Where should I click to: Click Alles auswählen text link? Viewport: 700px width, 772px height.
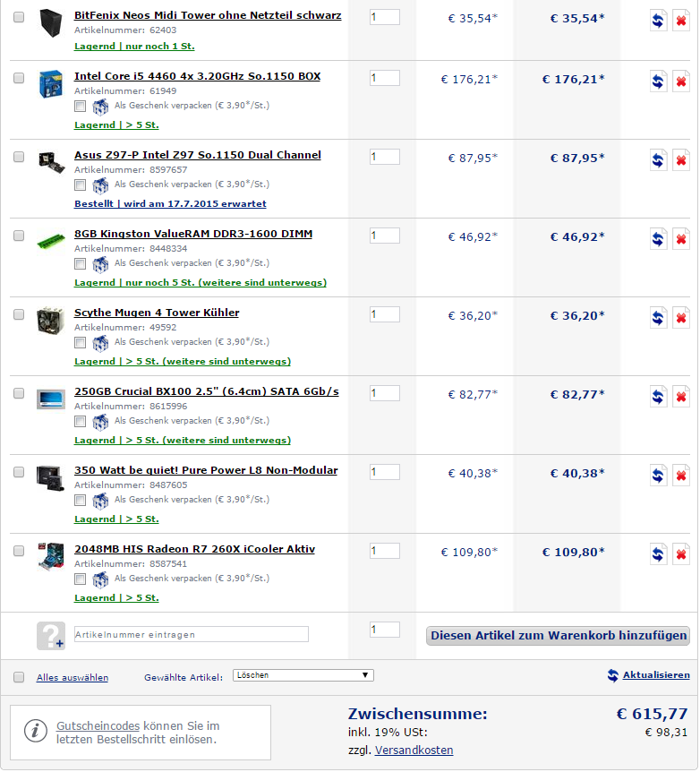coord(73,677)
